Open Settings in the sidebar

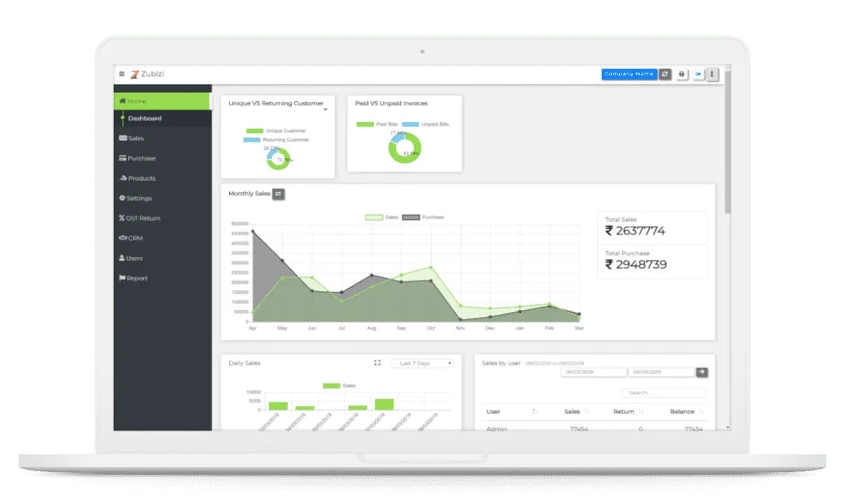coord(136,198)
